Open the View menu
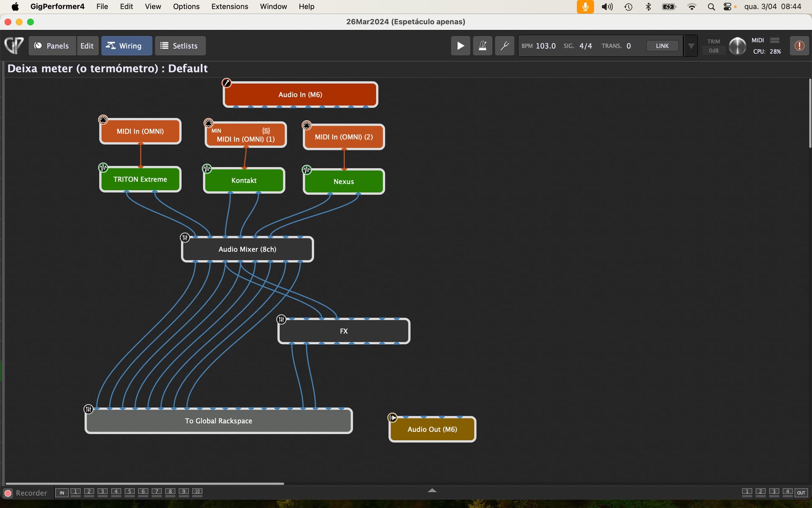812x508 pixels. (153, 7)
